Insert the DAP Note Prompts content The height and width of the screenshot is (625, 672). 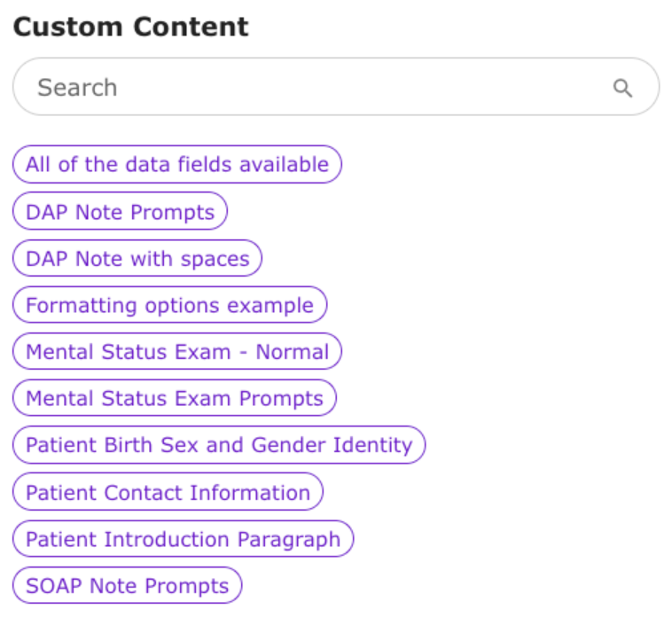tap(120, 212)
